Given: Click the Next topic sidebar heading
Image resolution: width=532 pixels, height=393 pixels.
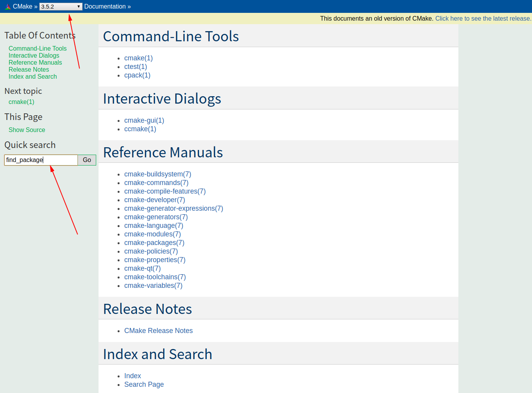Looking at the screenshot, I should pos(23,91).
